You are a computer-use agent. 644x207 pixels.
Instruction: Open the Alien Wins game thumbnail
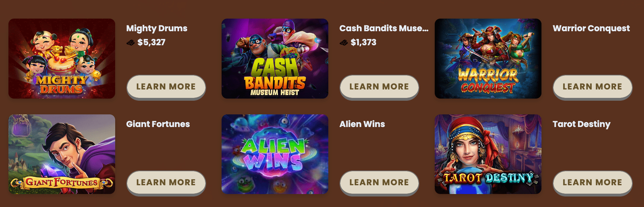click(275, 154)
